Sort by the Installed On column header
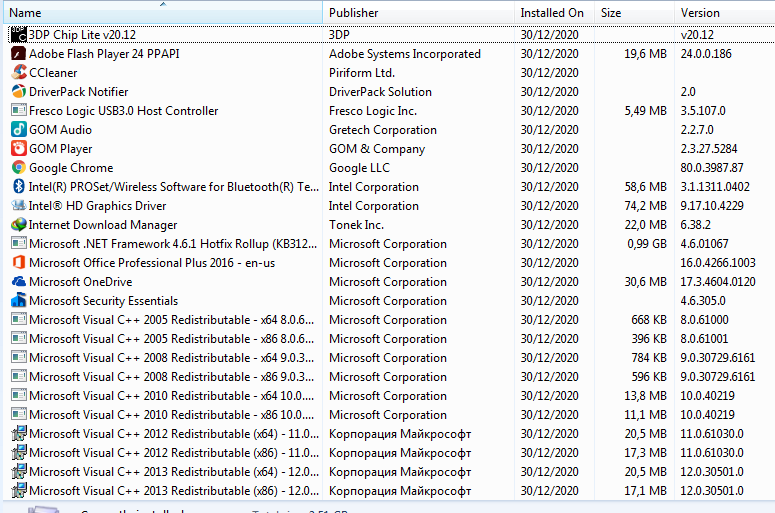This screenshot has height=513, width=775. (x=554, y=13)
